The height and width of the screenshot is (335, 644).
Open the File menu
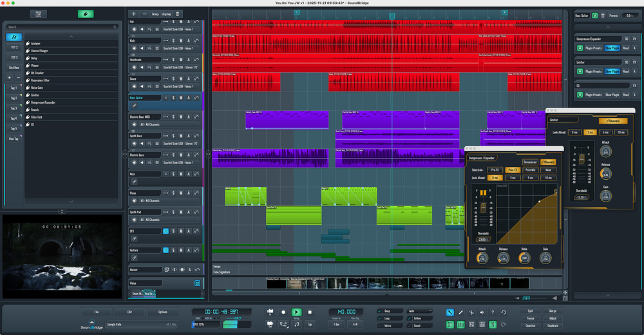pyautogui.click(x=96, y=312)
